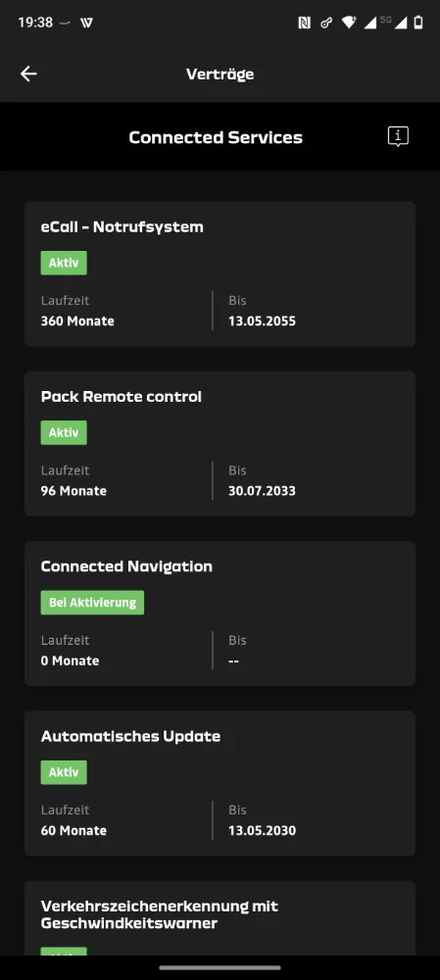Viewport: 440px width, 980px height.
Task: Tap the back arrow in header
Action: click(x=28, y=73)
